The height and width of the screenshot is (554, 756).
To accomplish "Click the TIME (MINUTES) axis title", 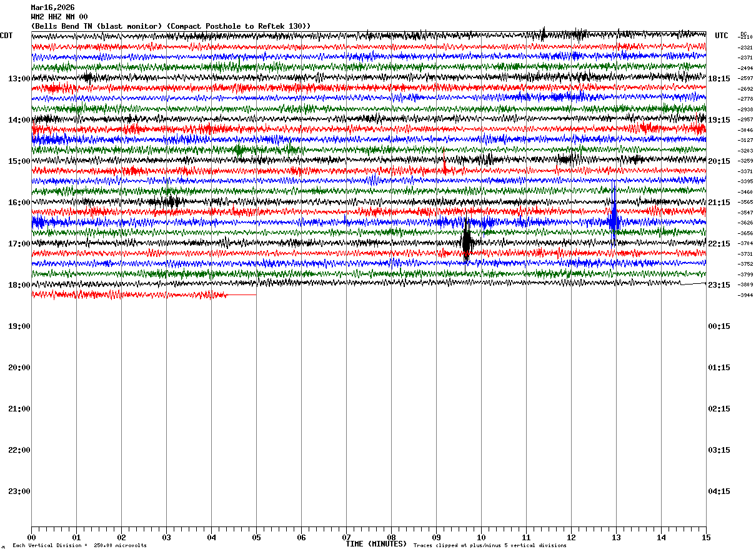I will (376, 544).
